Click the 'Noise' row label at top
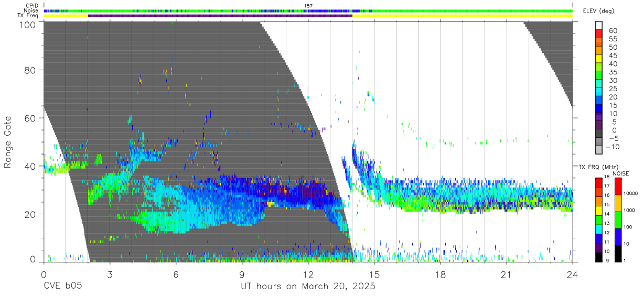 pos(31,10)
